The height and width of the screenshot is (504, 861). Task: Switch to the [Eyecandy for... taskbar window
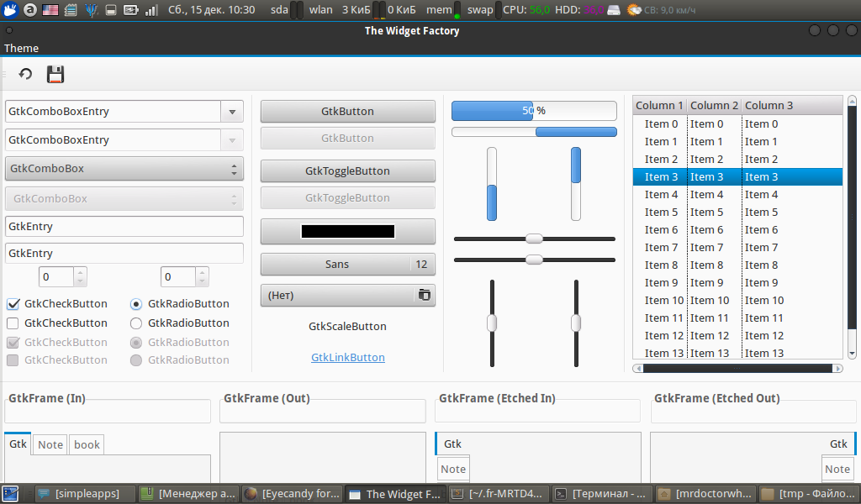(x=292, y=494)
